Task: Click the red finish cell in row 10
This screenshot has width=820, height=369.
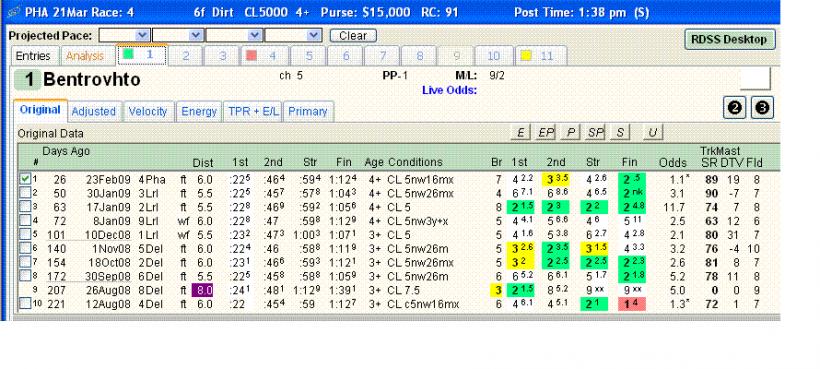Action: [x=632, y=304]
